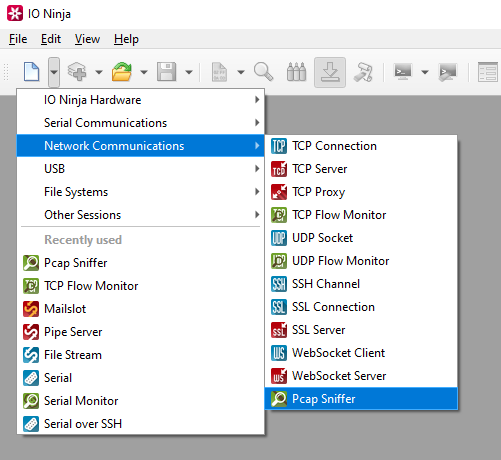Open recently used TCP Flow Monitor

coord(141,286)
